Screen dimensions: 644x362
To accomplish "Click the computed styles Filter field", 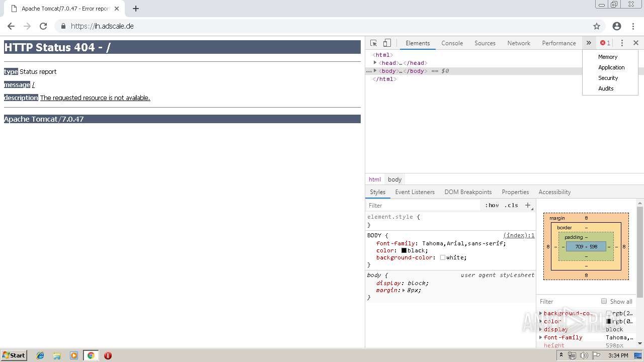I will (x=568, y=301).
